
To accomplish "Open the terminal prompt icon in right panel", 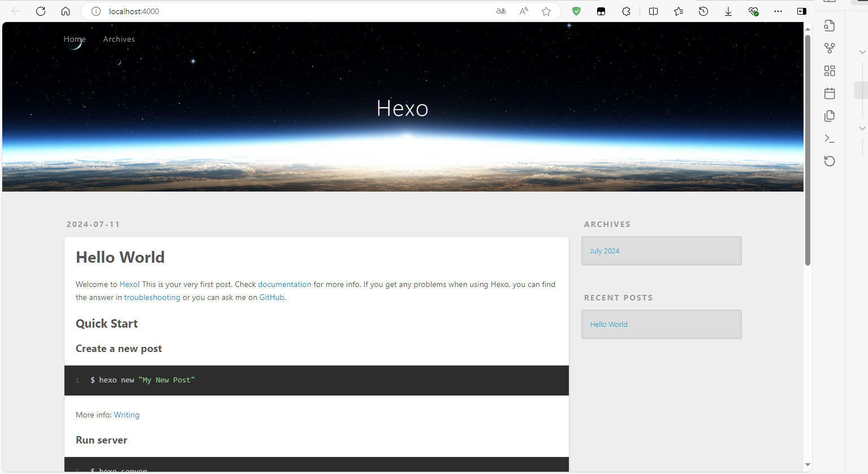I will 830,138.
